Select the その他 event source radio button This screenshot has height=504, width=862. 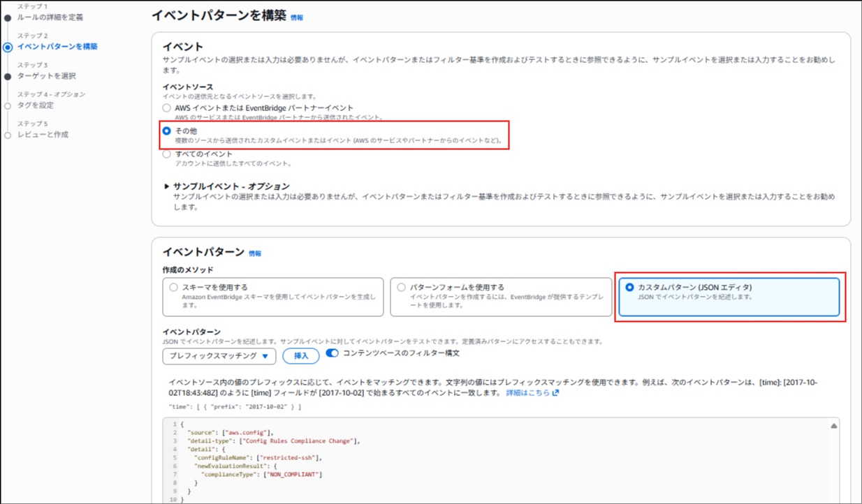pos(166,131)
